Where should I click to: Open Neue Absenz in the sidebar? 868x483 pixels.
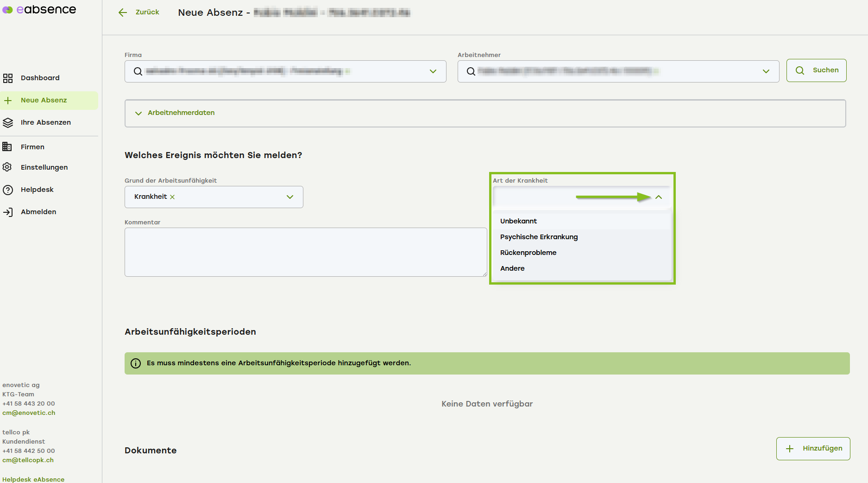44,101
